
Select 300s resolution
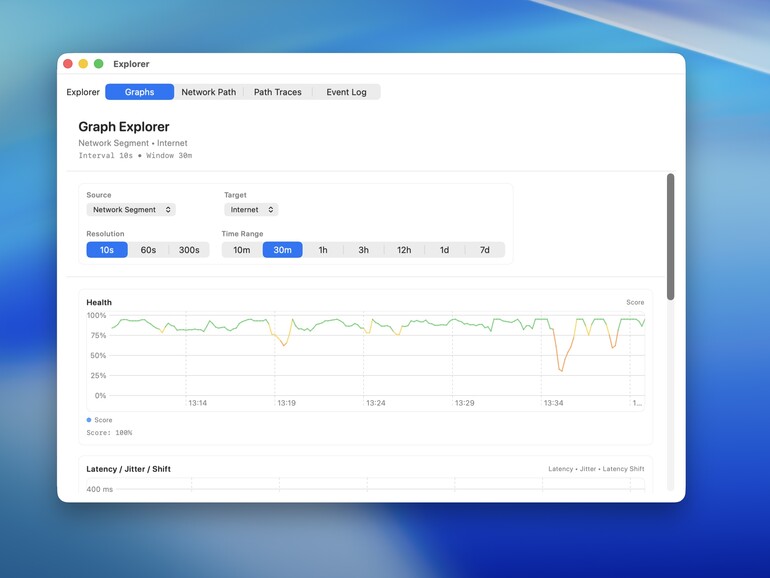tap(189, 250)
